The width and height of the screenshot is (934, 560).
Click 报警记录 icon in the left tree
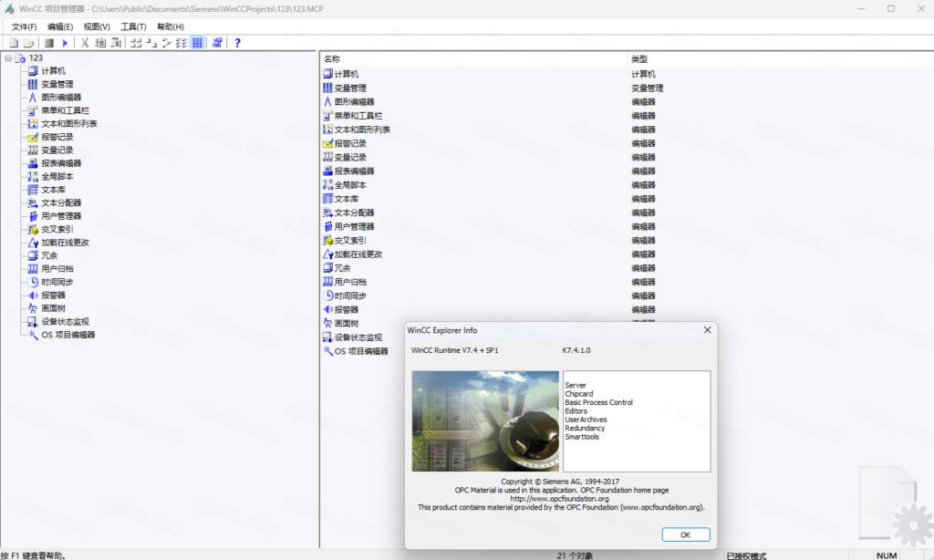(x=33, y=137)
